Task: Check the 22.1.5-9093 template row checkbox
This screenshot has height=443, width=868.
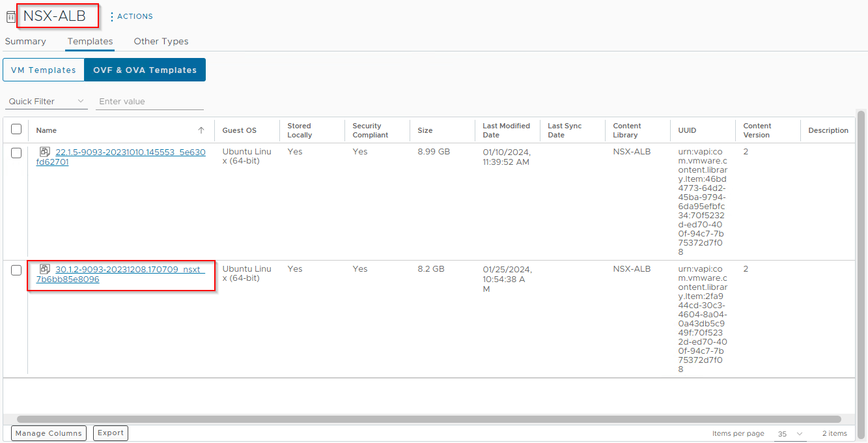Action: pyautogui.click(x=16, y=153)
